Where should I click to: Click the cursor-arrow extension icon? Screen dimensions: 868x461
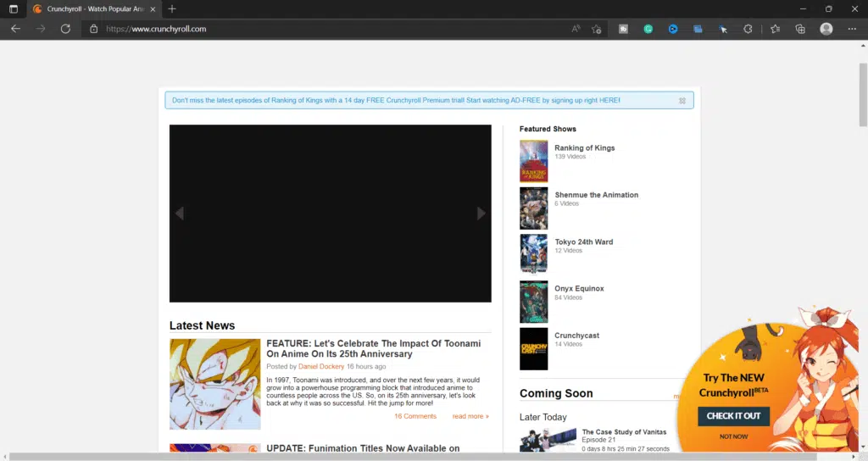click(x=723, y=29)
